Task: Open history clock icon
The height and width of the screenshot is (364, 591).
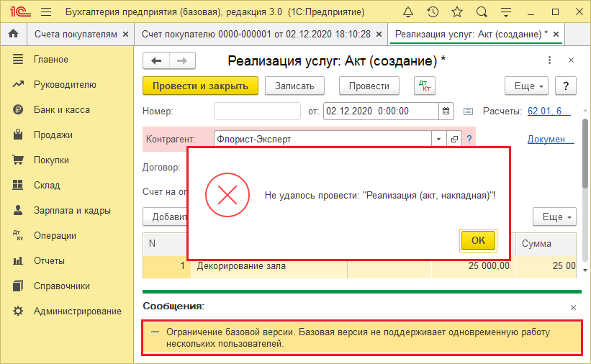Action: coord(433,12)
